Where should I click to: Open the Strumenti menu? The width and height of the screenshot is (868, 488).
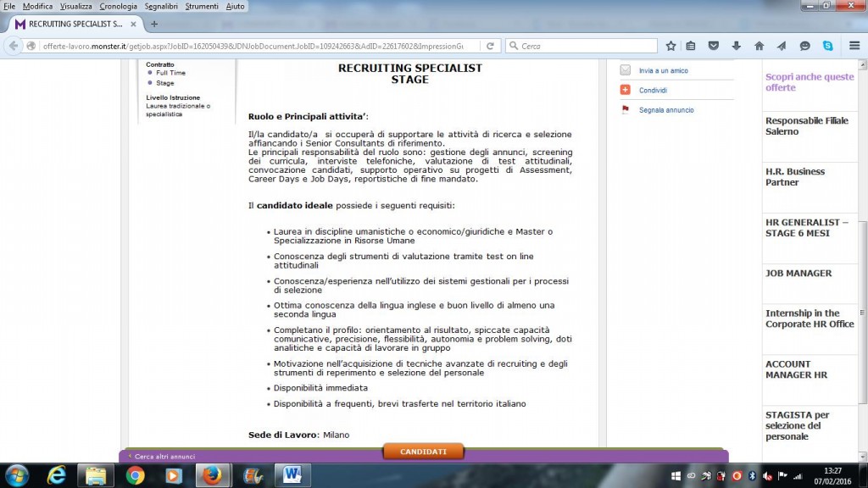point(202,6)
